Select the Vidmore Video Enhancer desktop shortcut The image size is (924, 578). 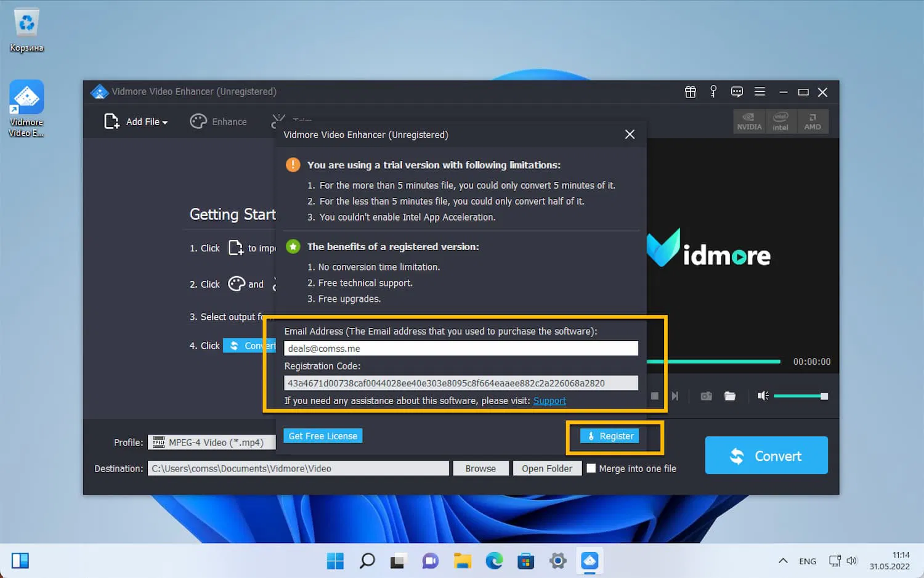(x=26, y=109)
